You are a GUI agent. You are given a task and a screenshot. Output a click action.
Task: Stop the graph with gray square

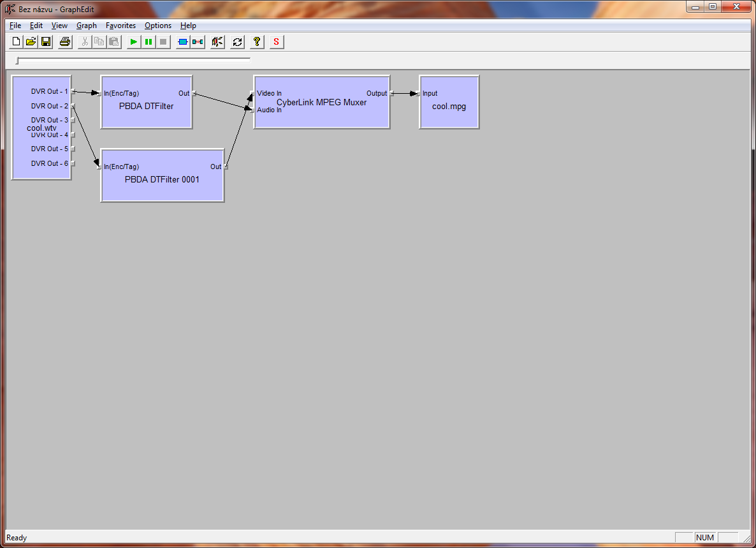[163, 42]
